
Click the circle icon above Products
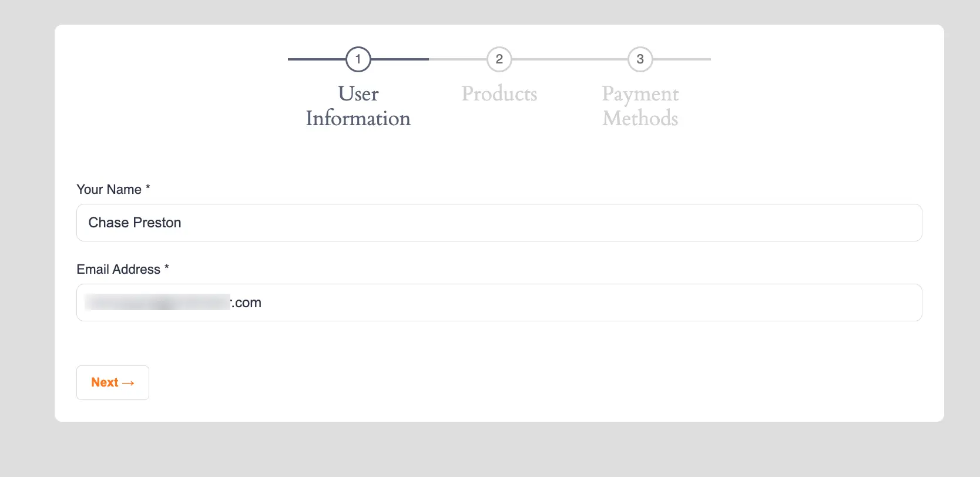click(x=499, y=59)
